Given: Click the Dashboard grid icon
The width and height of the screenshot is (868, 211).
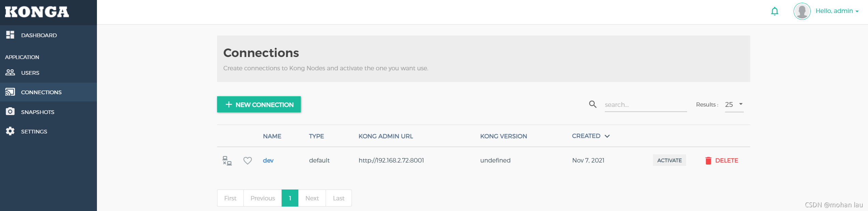Looking at the screenshot, I should point(10,35).
